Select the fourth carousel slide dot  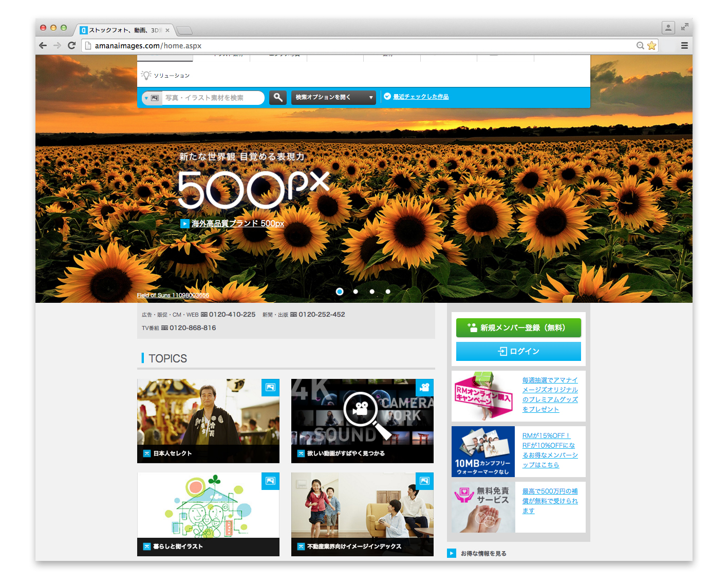[x=388, y=291]
